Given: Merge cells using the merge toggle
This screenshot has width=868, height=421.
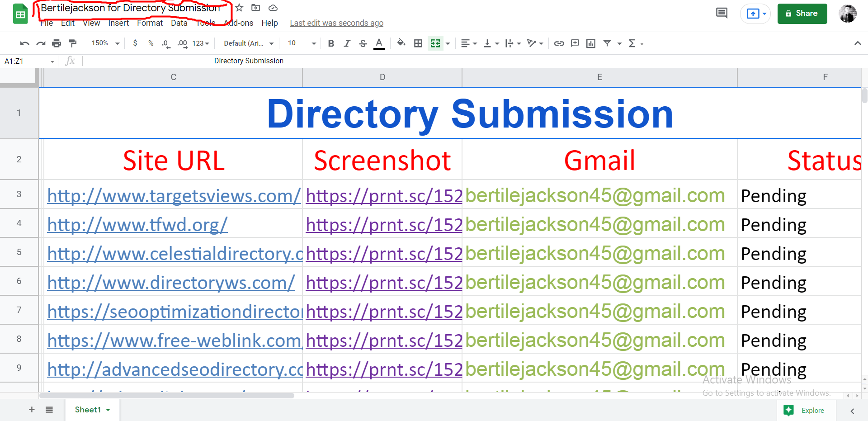Looking at the screenshot, I should [435, 43].
